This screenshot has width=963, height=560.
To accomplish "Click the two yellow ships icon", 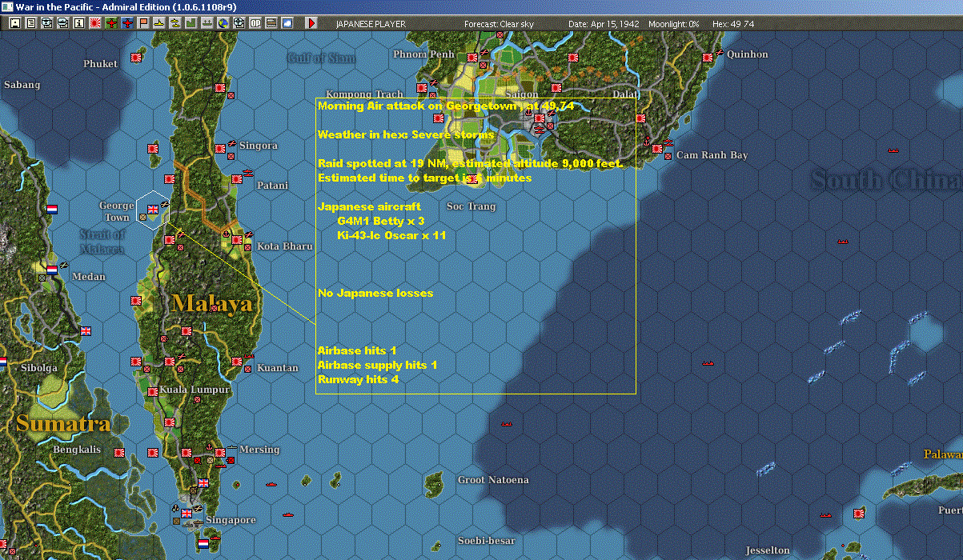I will [x=175, y=23].
